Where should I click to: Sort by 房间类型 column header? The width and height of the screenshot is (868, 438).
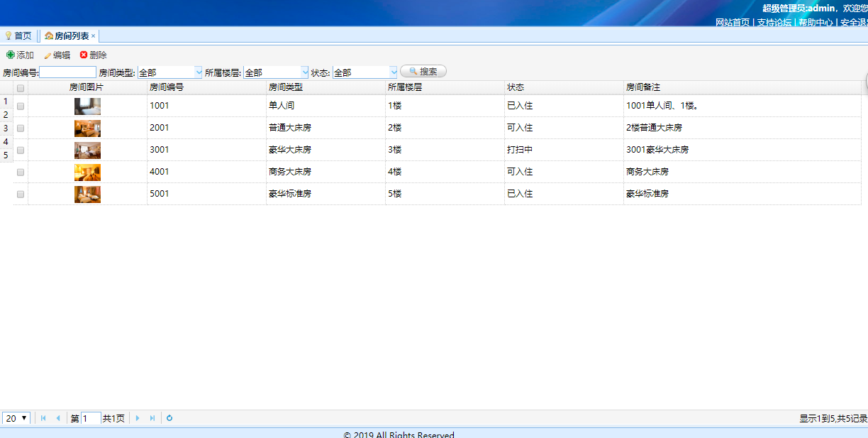click(325, 87)
